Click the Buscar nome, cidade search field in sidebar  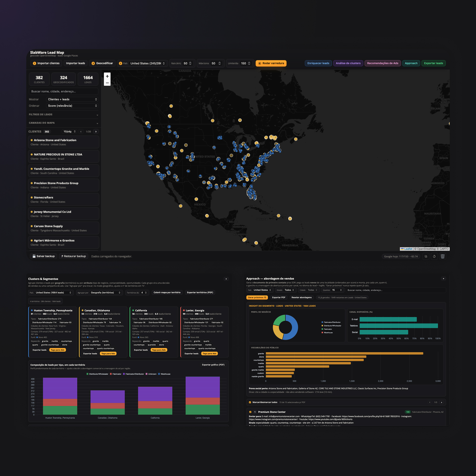pyautogui.click(x=63, y=91)
